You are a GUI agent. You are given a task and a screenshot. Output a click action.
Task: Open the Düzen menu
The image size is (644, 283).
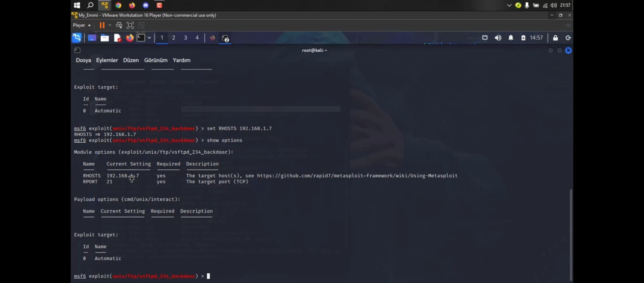pos(131,60)
